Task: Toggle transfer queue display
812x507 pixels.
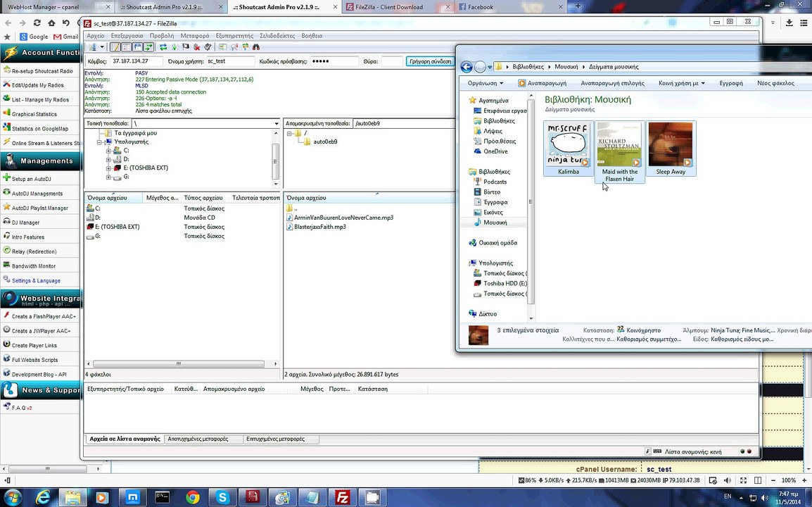Action: tap(148, 47)
